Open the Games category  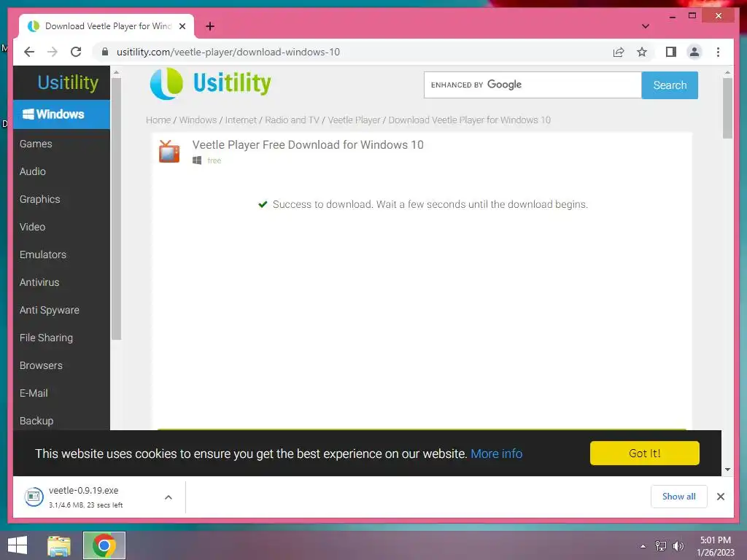pyautogui.click(x=36, y=144)
